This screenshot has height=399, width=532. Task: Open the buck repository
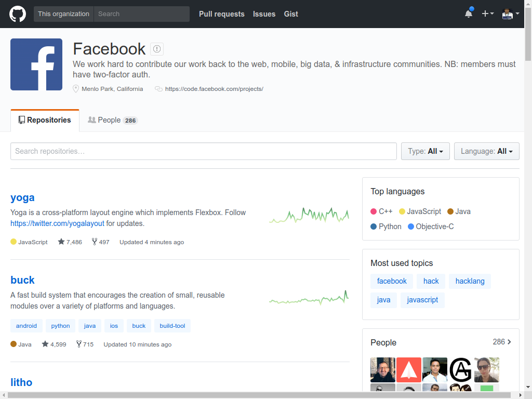[x=22, y=280]
